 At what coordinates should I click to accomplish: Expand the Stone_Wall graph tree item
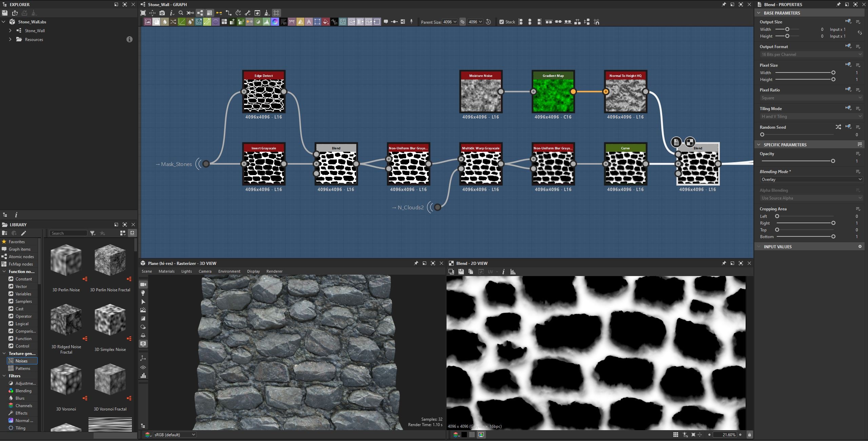click(10, 30)
